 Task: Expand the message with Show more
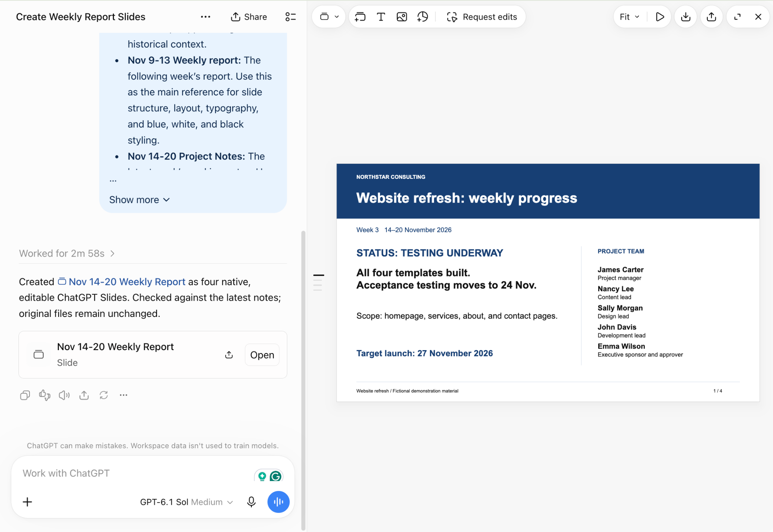140,200
